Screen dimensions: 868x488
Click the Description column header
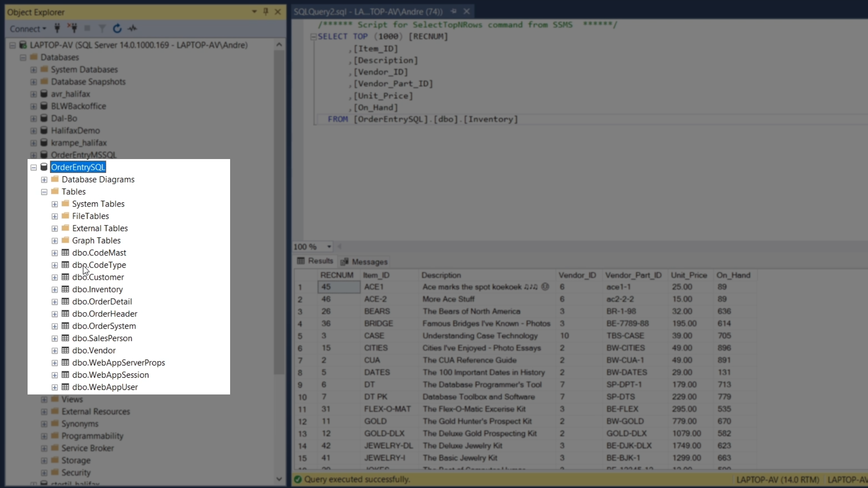[x=441, y=275]
